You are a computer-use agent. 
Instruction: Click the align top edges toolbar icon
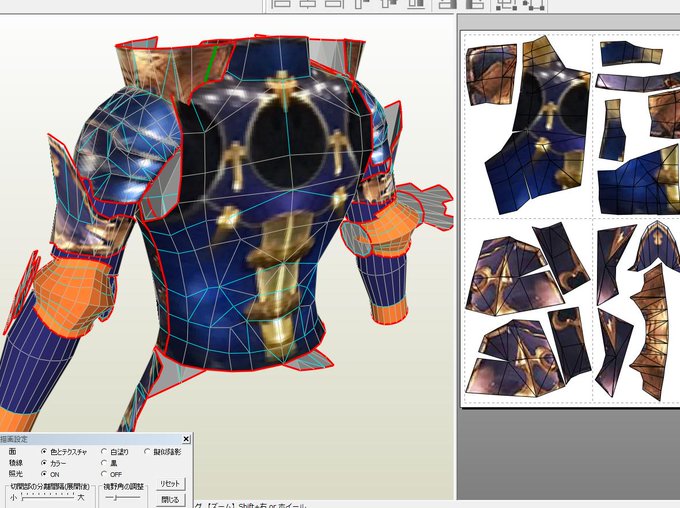pos(362,3)
